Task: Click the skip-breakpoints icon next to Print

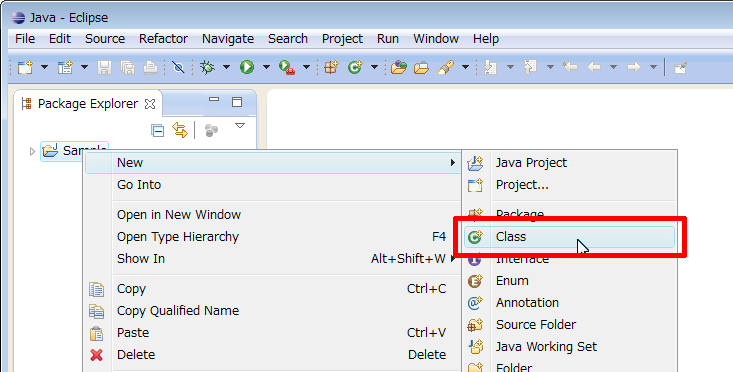Action: [x=178, y=67]
